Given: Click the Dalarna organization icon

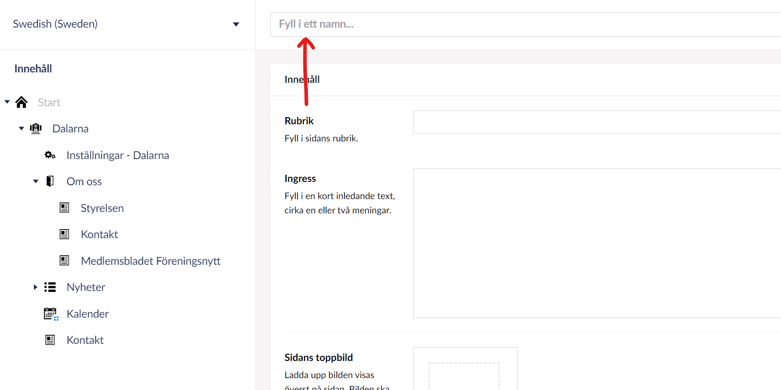Looking at the screenshot, I should point(36,129).
